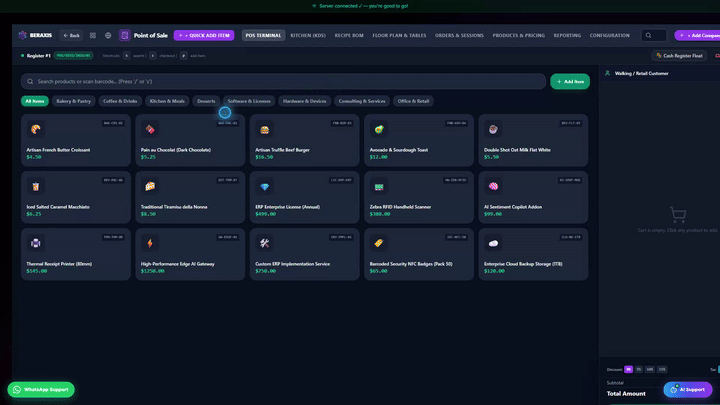This screenshot has width=720, height=405.
Task: Filter products by Consulting & Services
Action: (x=362, y=101)
